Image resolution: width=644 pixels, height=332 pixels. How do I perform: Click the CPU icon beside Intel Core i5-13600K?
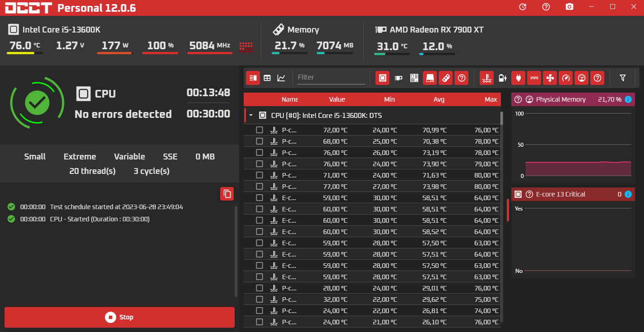point(14,30)
